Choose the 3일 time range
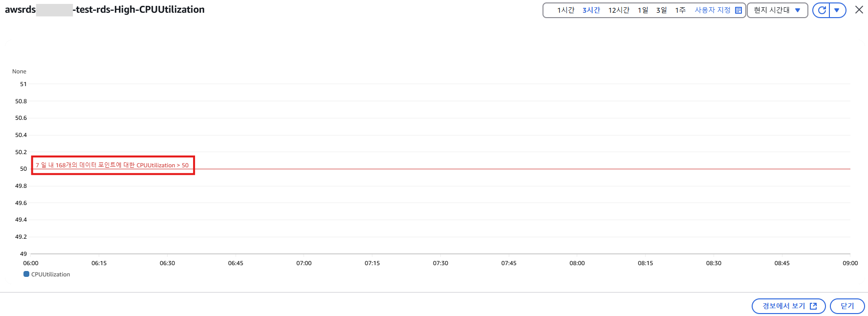Screen dimensions: 868x316 click(661, 10)
